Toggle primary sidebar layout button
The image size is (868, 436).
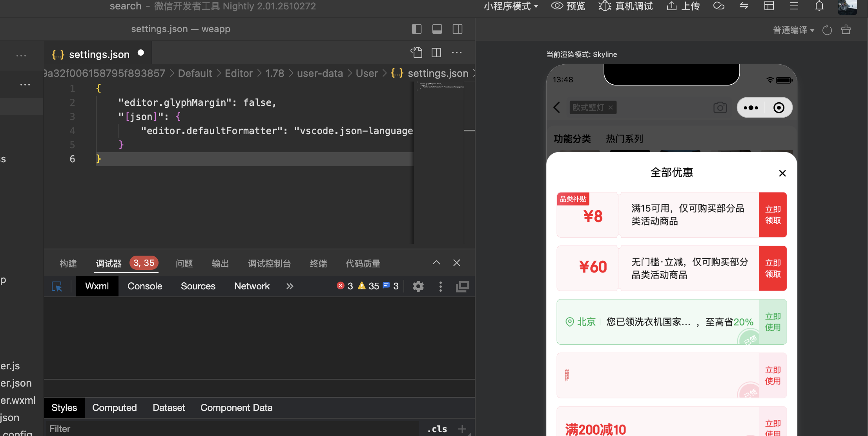coord(416,29)
